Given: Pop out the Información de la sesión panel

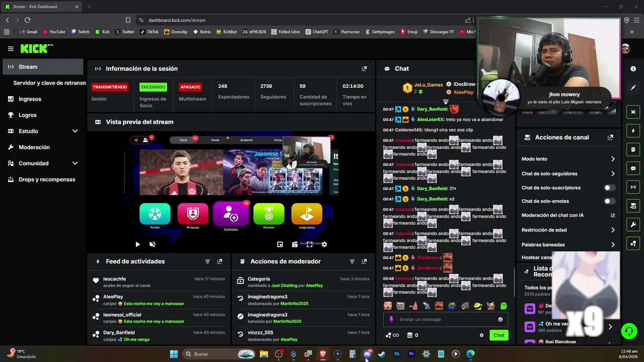Looking at the screenshot, I should pos(364,69).
